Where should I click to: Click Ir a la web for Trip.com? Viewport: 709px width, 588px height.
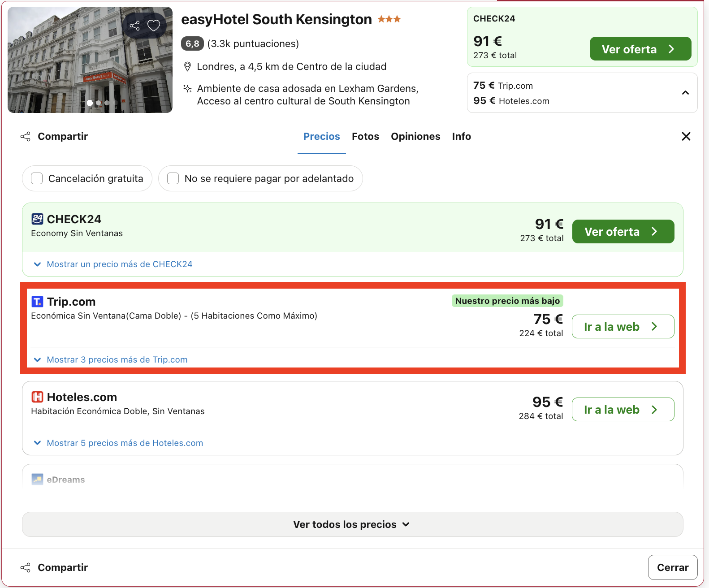click(623, 327)
